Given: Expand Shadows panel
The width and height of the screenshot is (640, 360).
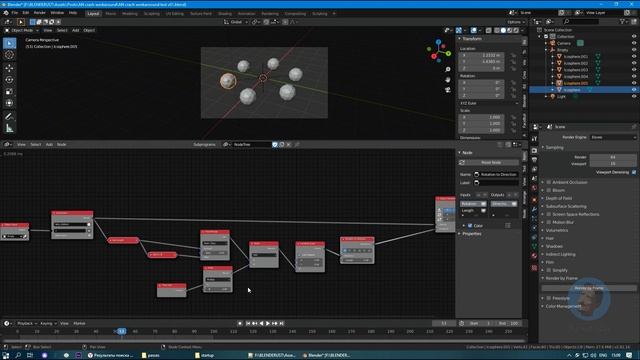Looking at the screenshot, I should click(554, 247).
